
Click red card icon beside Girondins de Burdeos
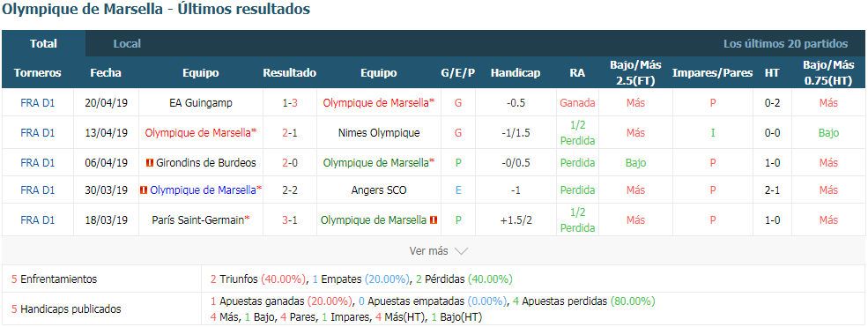149,163
